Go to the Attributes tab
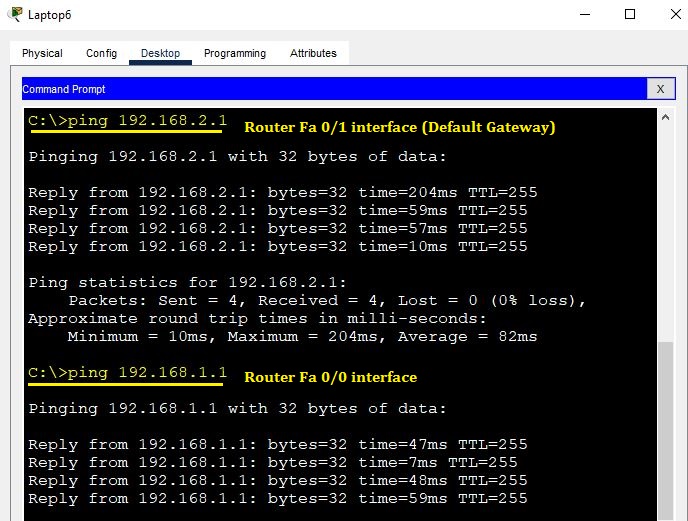Image resolution: width=688 pixels, height=521 pixels. (313, 53)
